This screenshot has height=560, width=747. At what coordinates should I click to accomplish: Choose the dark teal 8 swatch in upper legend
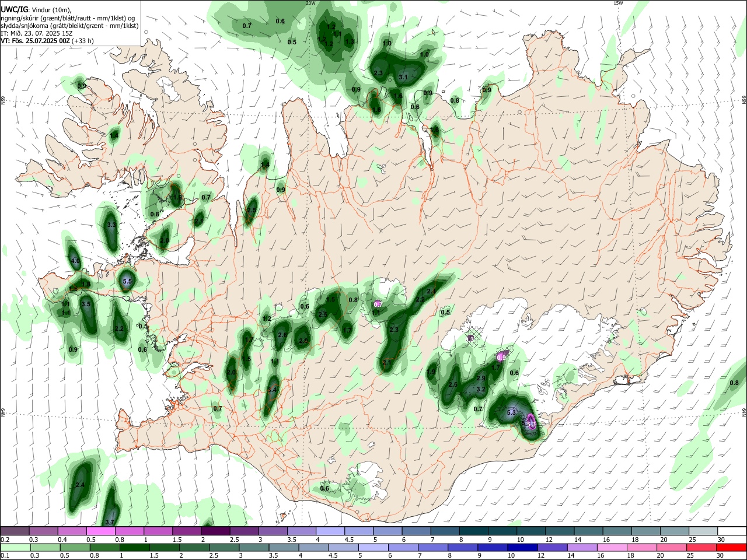click(x=474, y=531)
